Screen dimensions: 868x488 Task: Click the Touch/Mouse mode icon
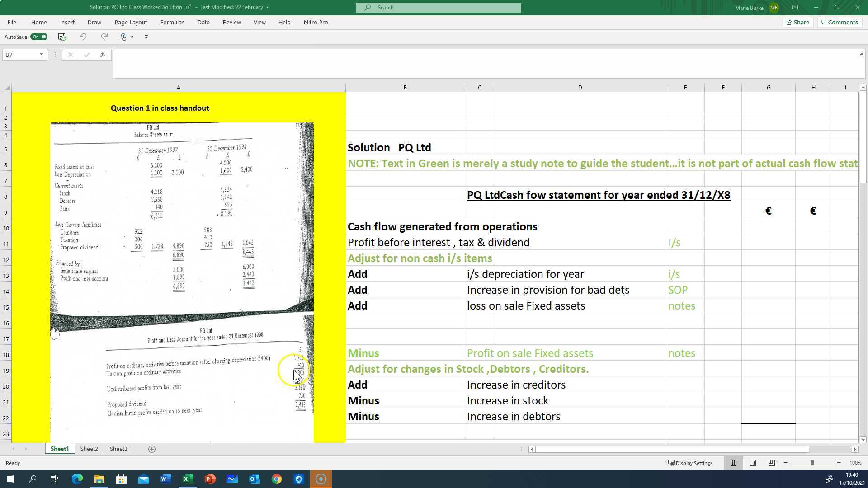(123, 37)
